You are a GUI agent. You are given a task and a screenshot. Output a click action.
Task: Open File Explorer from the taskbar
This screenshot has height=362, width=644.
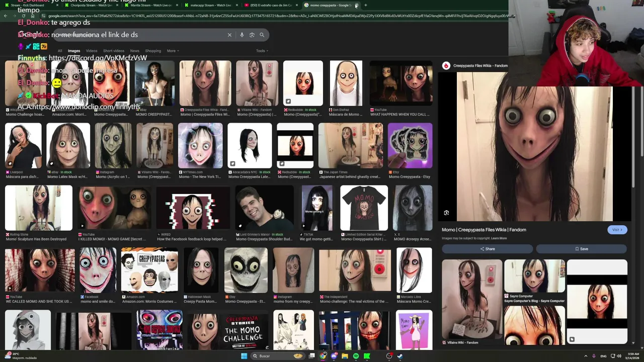[345, 356]
